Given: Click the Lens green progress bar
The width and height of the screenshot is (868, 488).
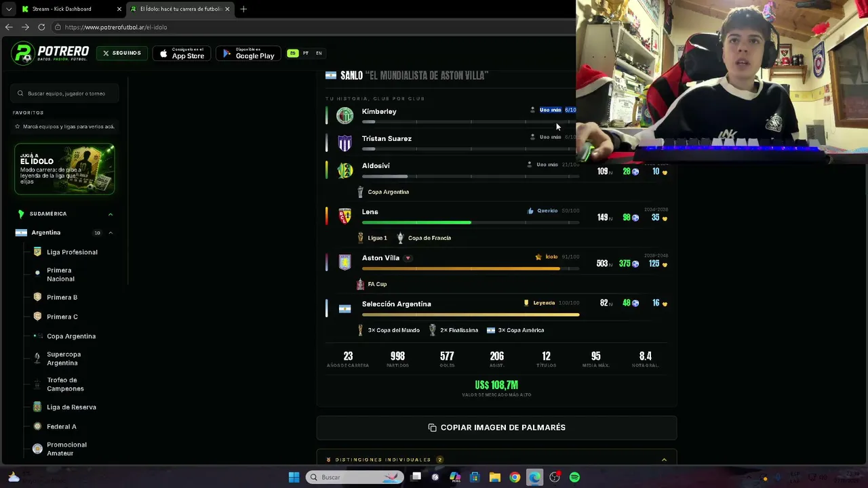Looking at the screenshot, I should (x=416, y=222).
